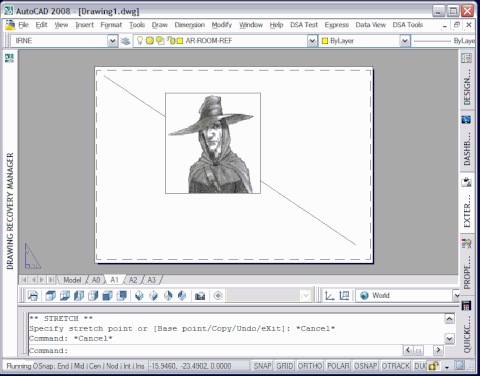
Task: Select the Right view cube icon
Action: point(93,296)
